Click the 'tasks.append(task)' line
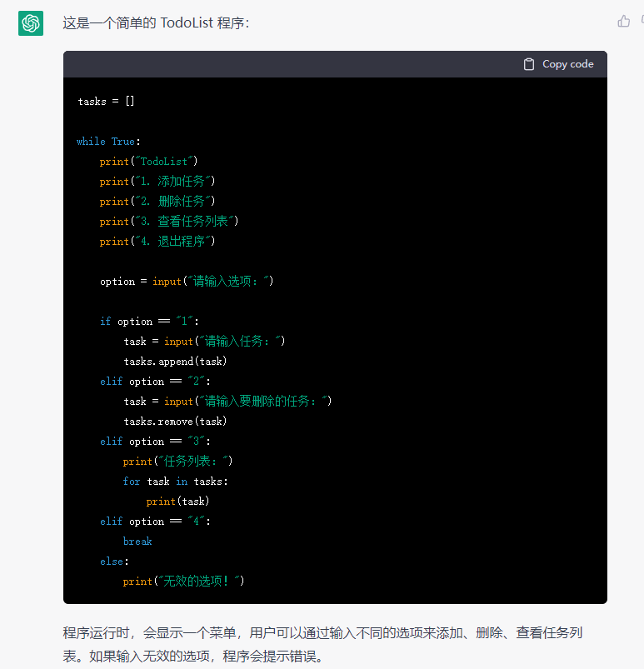 175,362
